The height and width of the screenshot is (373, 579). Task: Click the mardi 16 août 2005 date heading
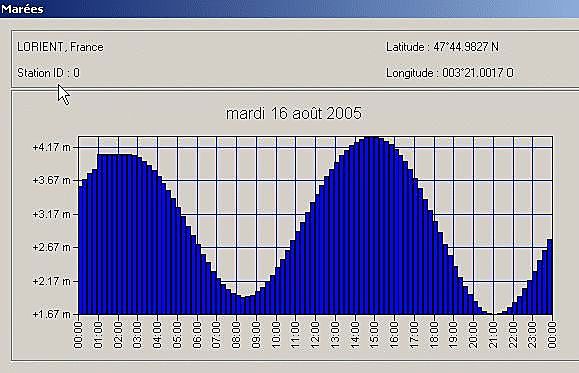coord(294,113)
